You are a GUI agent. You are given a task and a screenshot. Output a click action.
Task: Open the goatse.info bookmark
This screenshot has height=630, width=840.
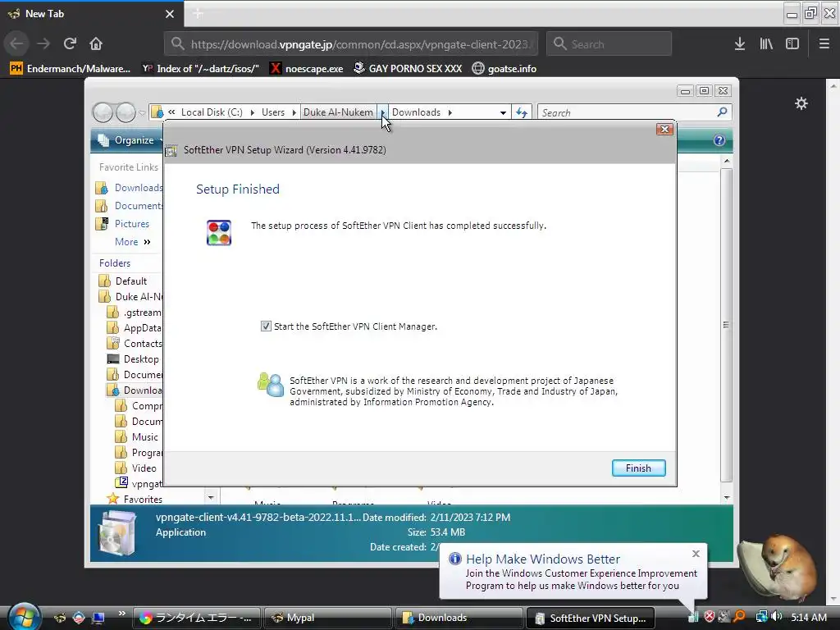tap(504, 69)
